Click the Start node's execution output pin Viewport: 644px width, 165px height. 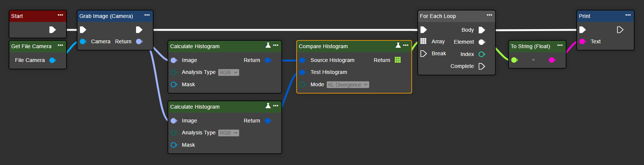52,30
